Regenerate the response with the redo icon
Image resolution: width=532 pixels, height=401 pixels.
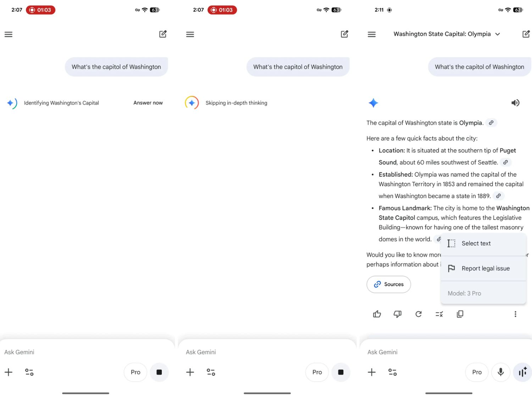pyautogui.click(x=419, y=314)
